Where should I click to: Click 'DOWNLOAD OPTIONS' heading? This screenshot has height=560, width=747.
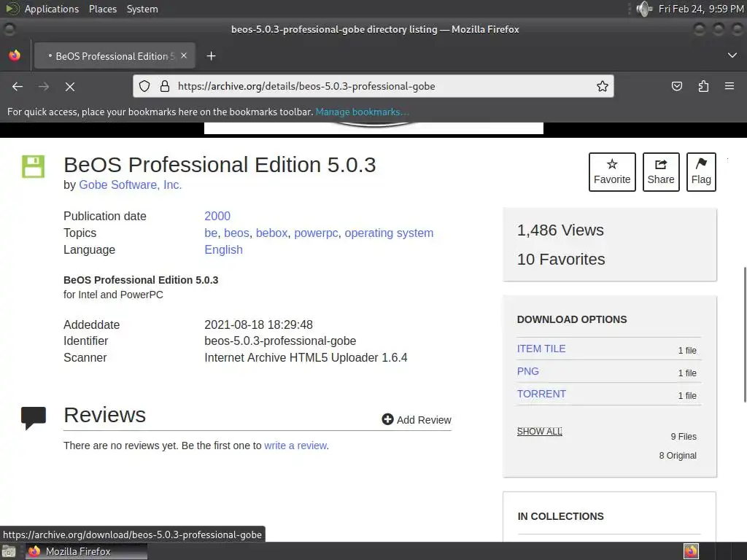click(x=572, y=319)
